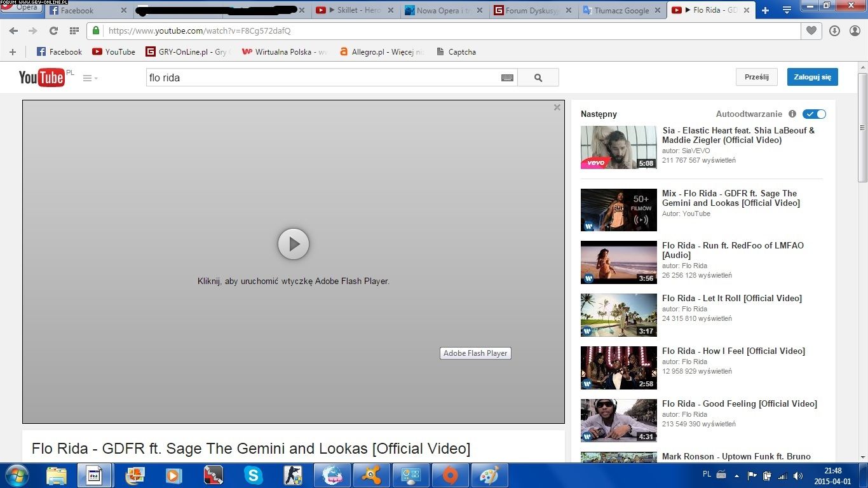Go back to the previous page
This screenshot has width=868, height=488.
pyautogui.click(x=13, y=30)
